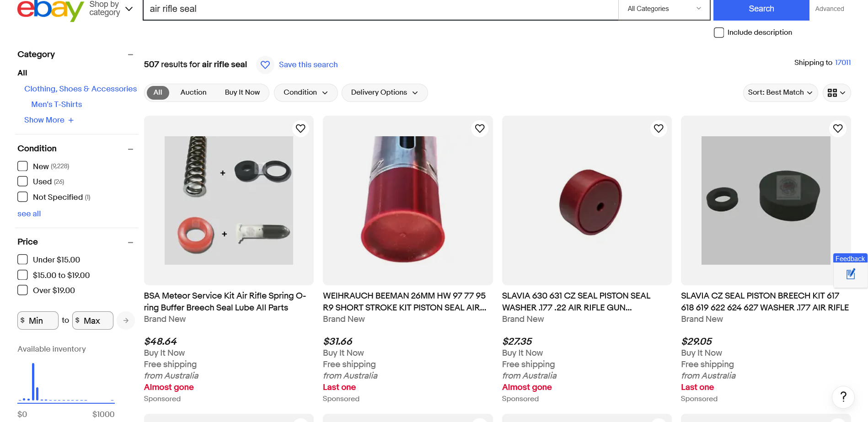Watch the SLAVIA 630 631 seal item

point(659,128)
